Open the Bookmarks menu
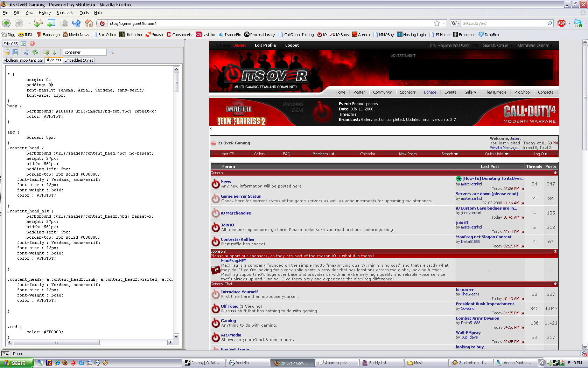Screen dimensions: 588x368 (65, 13)
